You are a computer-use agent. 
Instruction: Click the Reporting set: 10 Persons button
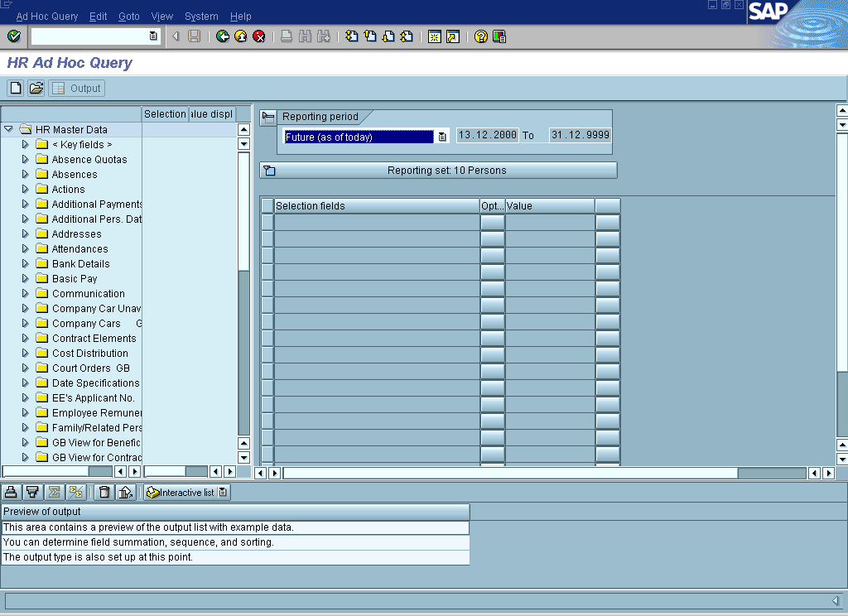pyautogui.click(x=439, y=171)
